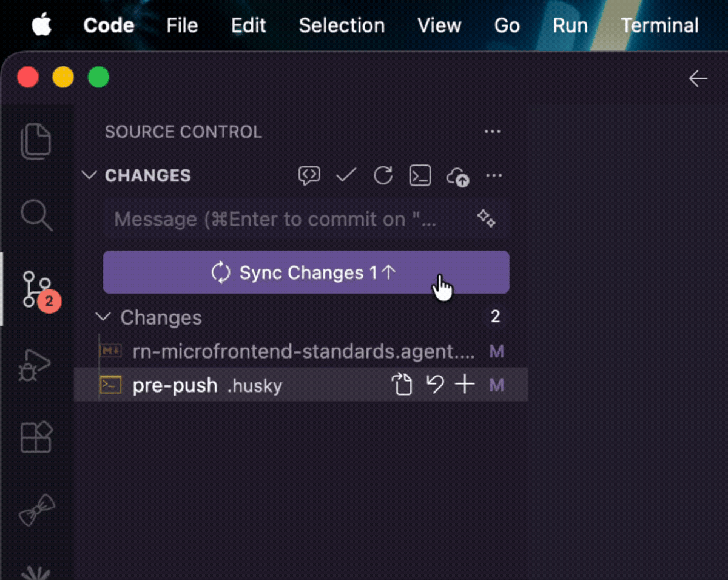Click the cloud upload publish icon

click(457, 177)
